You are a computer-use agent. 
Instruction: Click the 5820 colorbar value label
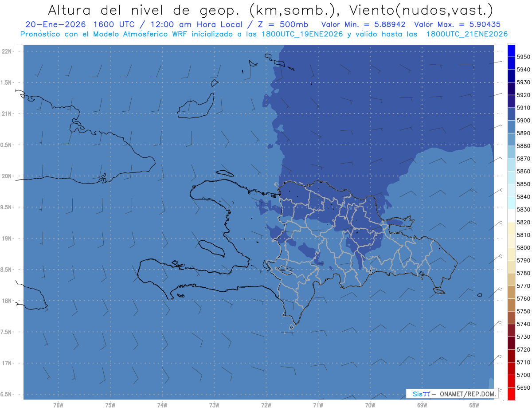tap(523, 222)
